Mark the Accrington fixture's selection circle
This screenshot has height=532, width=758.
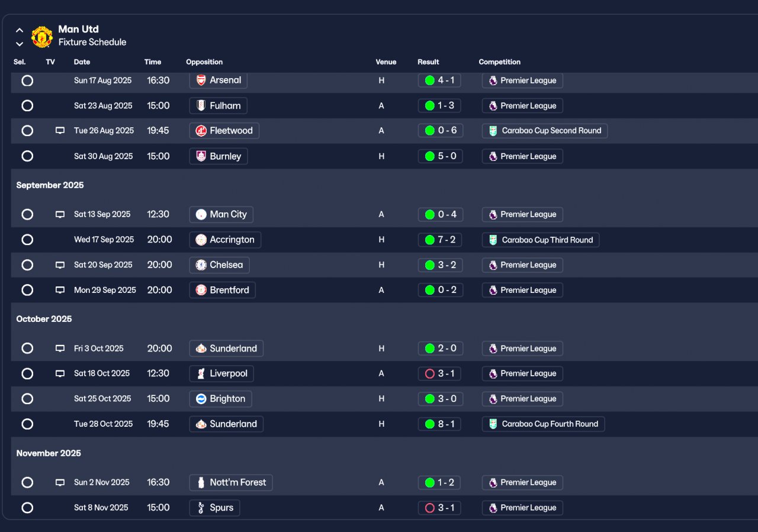27,240
